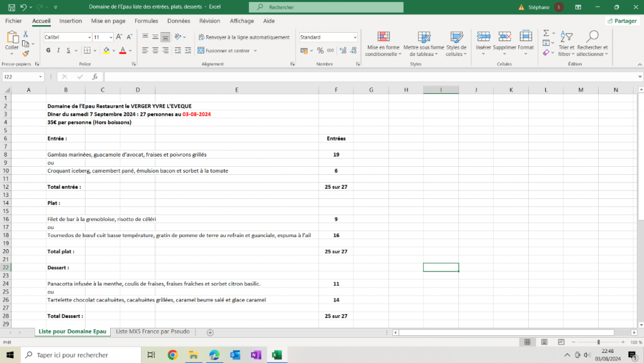Open Outlook from the taskbar
This screenshot has height=363, width=644.
(x=235, y=355)
